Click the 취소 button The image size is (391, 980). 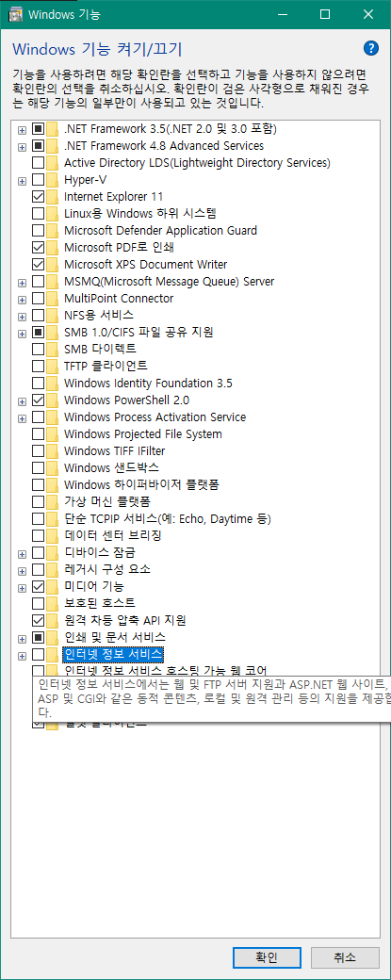[x=345, y=956]
